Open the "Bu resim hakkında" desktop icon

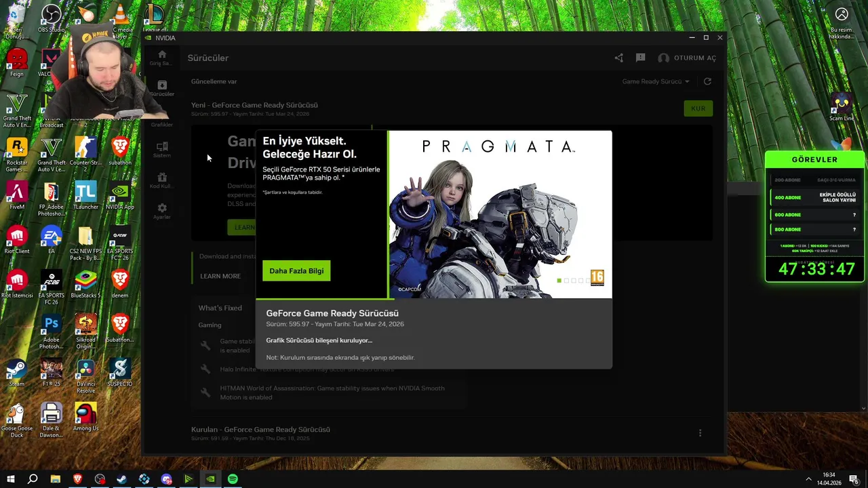(x=842, y=23)
